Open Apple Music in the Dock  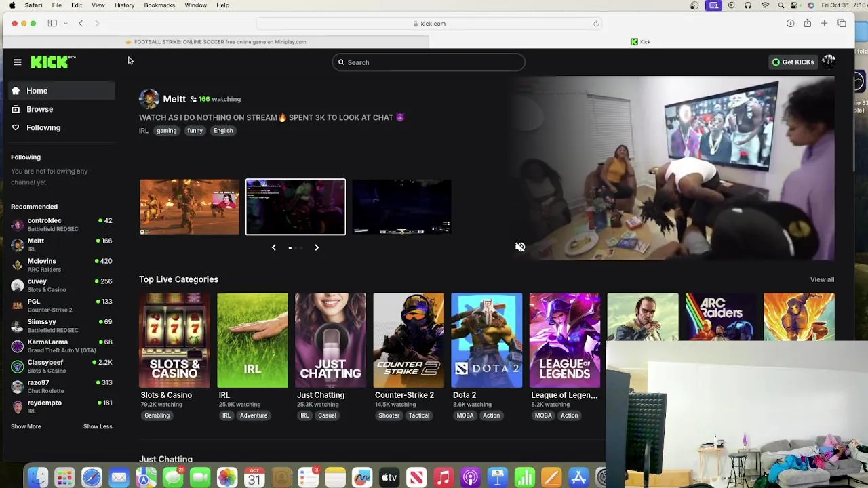pos(443,477)
